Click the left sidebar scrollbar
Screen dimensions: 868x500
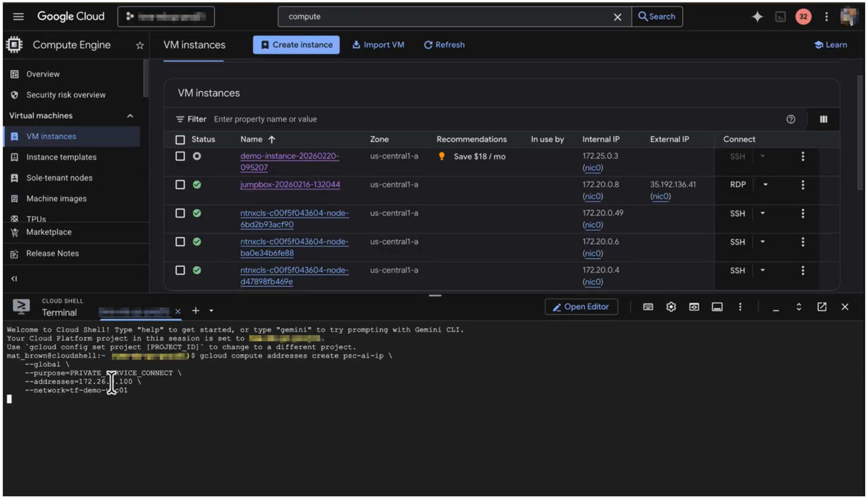click(145, 78)
